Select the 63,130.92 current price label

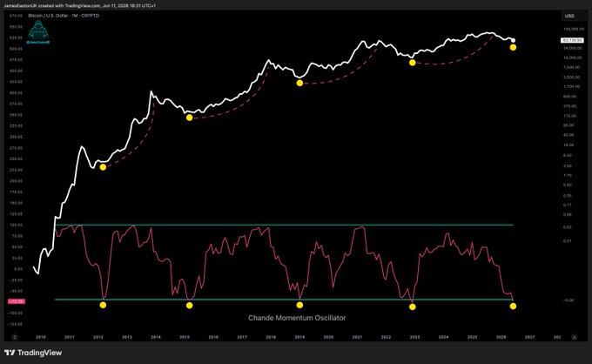pyautogui.click(x=573, y=40)
